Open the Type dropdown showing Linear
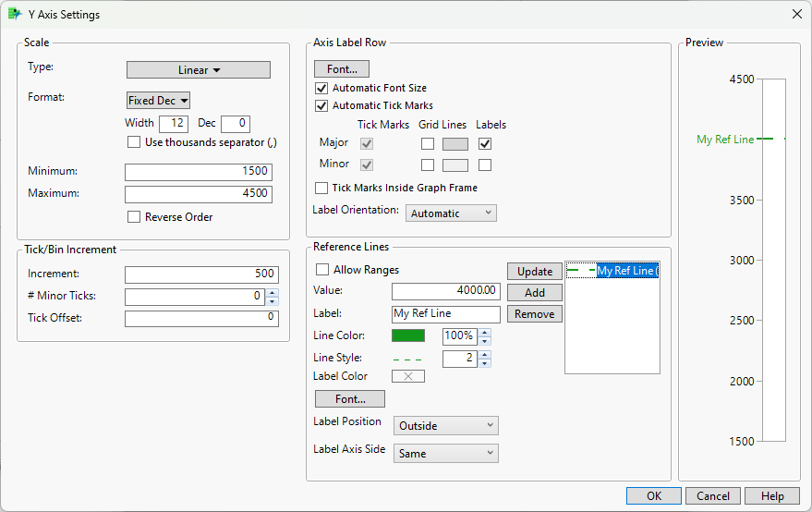The image size is (812, 512). [199, 70]
